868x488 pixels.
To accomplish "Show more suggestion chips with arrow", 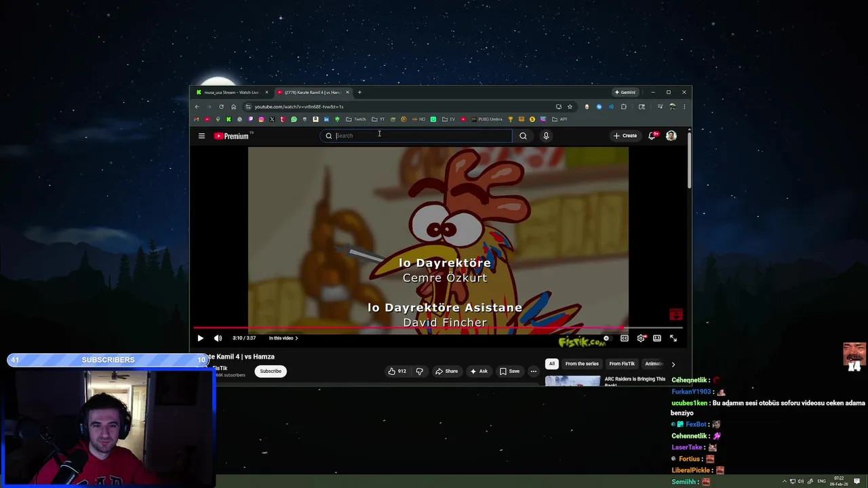I will coord(673,364).
